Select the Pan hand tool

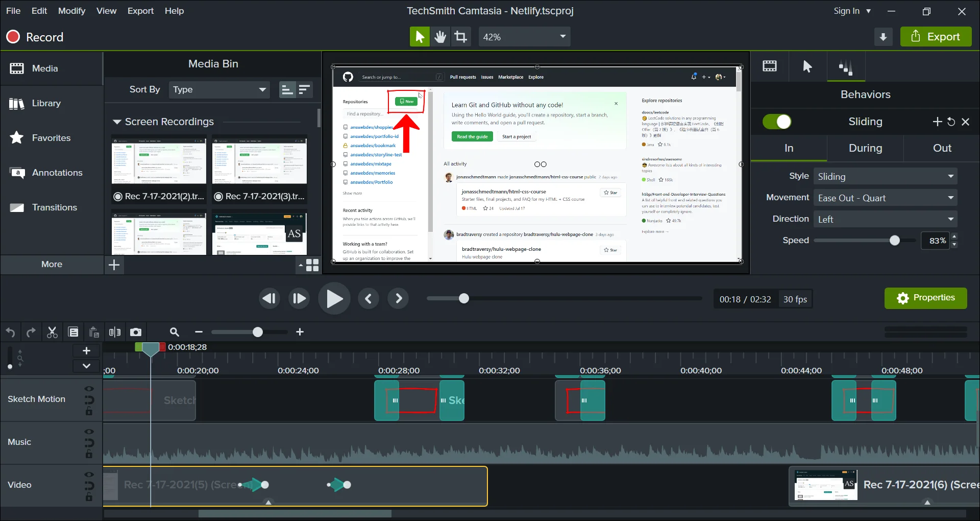point(440,37)
